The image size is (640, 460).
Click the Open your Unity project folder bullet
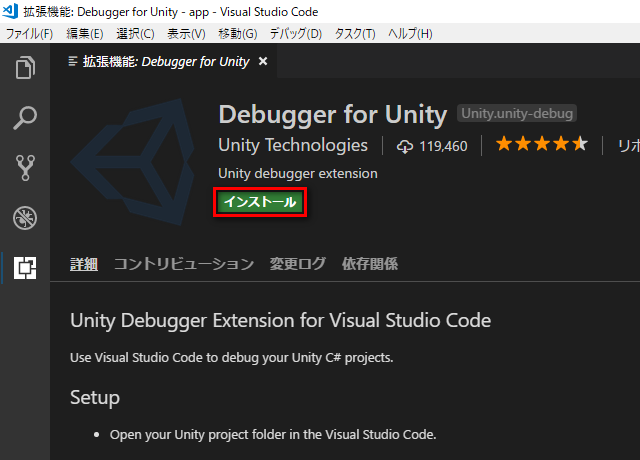click(273, 435)
